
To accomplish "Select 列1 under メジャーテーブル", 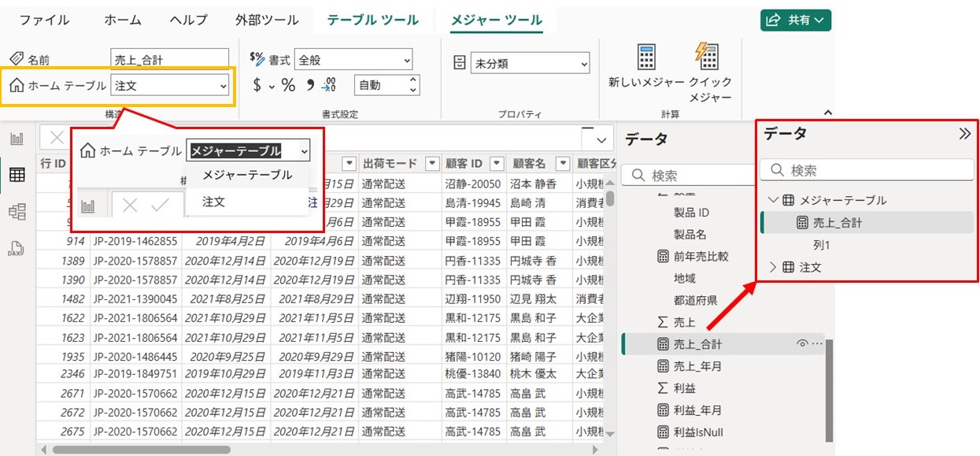I will tap(822, 245).
